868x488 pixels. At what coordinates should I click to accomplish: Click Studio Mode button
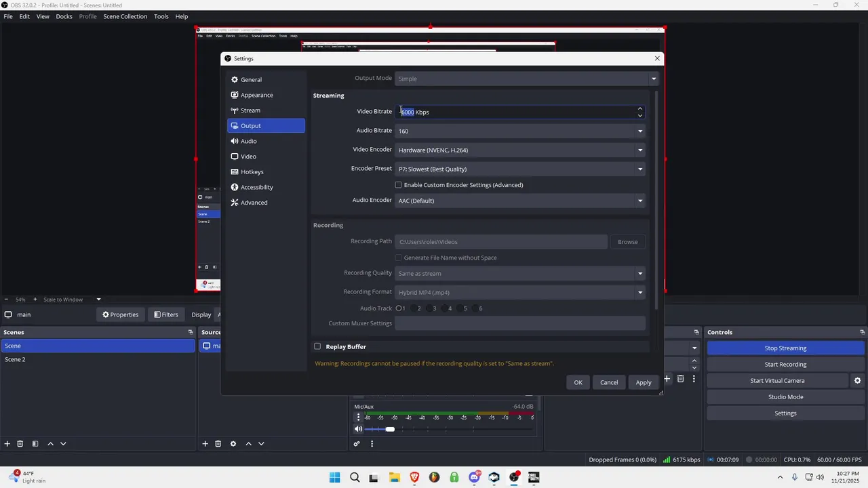coord(785,396)
